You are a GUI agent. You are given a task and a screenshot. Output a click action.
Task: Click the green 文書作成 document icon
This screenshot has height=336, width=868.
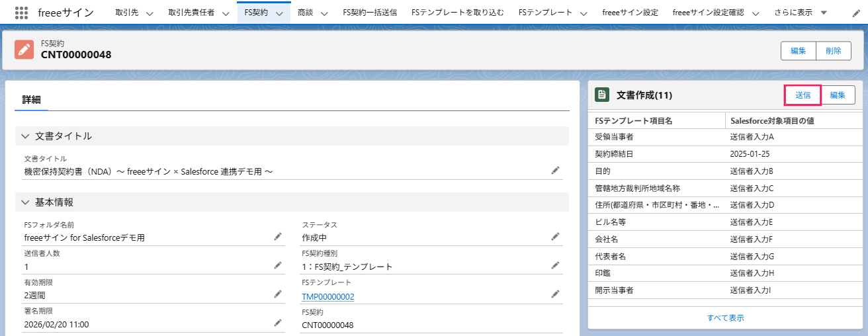click(x=601, y=95)
